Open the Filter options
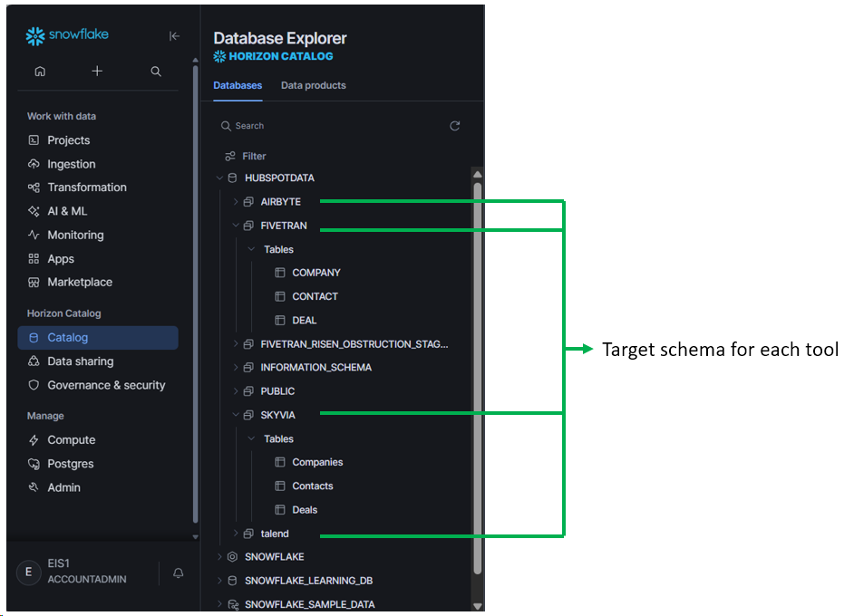 [x=246, y=156]
